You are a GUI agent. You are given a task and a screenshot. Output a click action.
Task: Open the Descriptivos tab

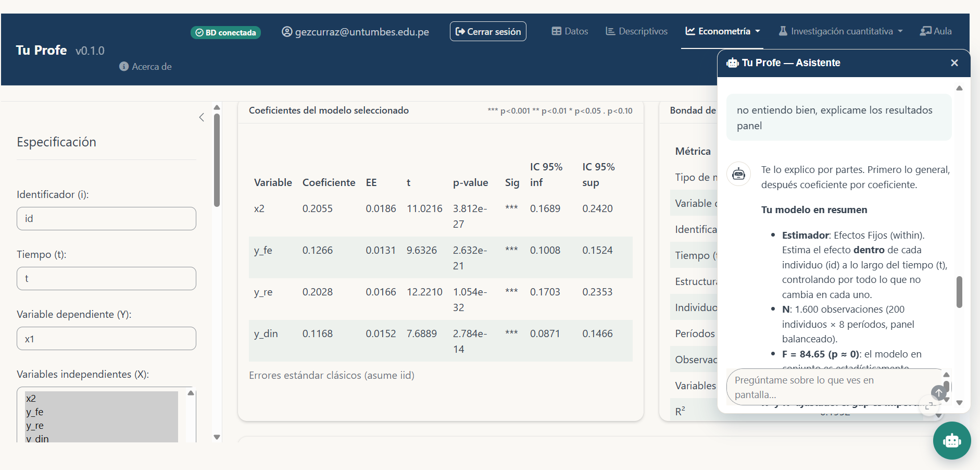pyautogui.click(x=636, y=31)
